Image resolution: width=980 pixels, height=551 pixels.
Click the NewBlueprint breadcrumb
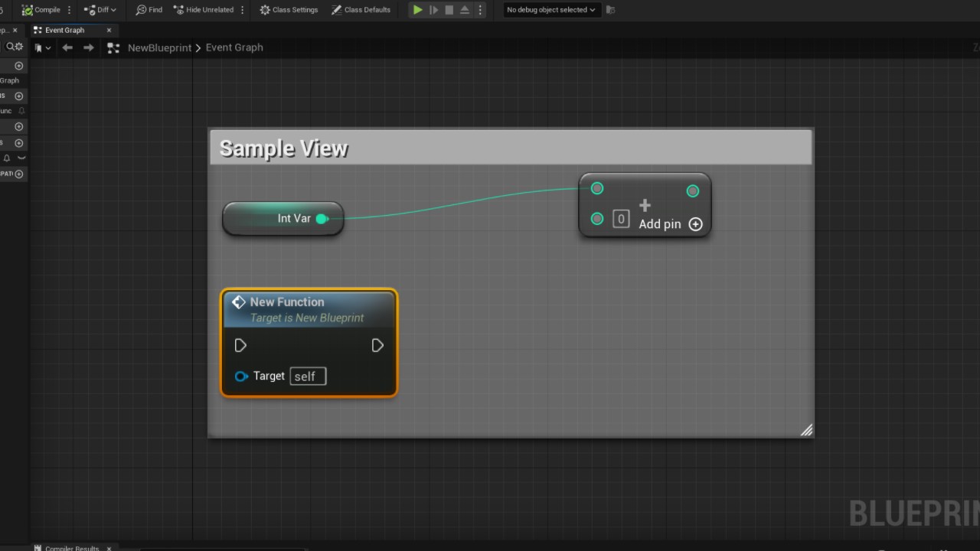[x=159, y=47]
